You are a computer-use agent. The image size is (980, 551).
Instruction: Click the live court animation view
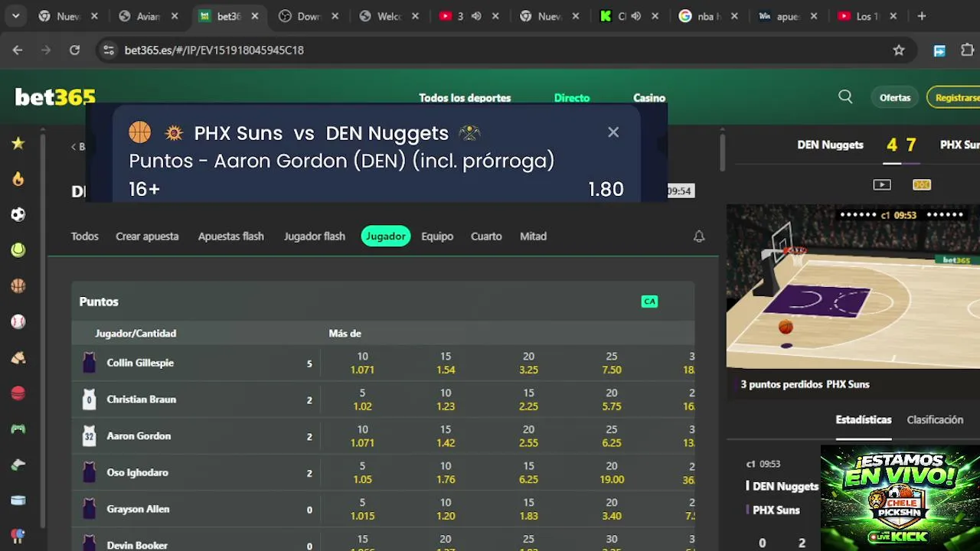(x=853, y=287)
